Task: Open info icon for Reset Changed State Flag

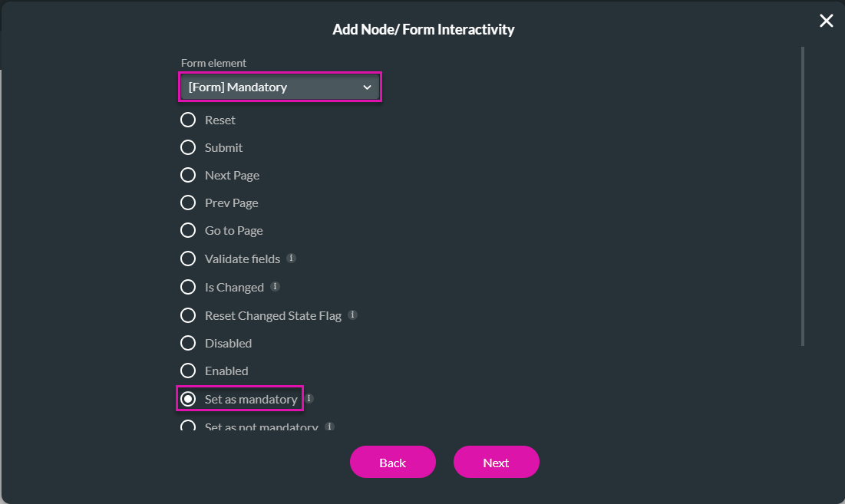Action: (352, 315)
